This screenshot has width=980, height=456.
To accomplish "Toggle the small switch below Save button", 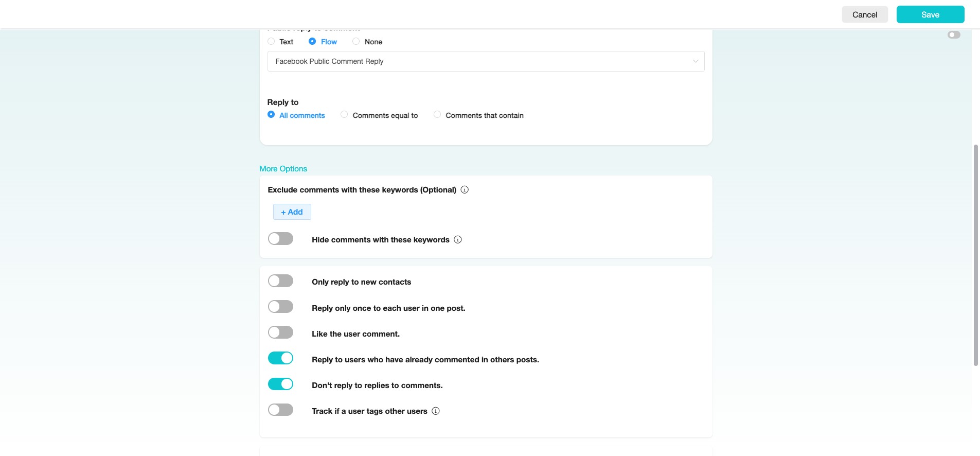I will tap(954, 35).
